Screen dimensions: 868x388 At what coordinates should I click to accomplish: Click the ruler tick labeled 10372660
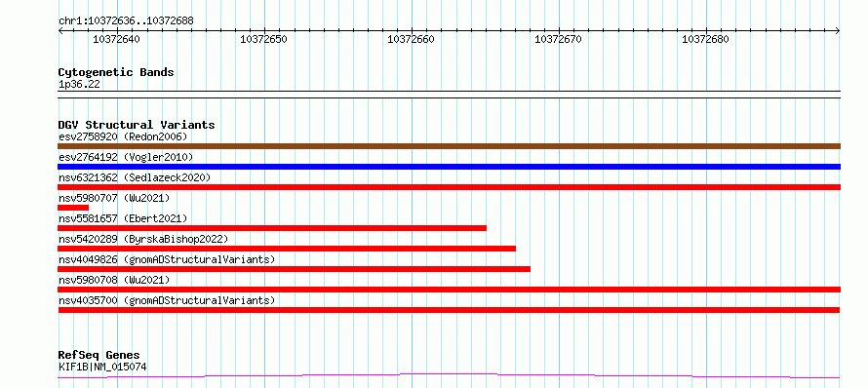[x=411, y=39]
